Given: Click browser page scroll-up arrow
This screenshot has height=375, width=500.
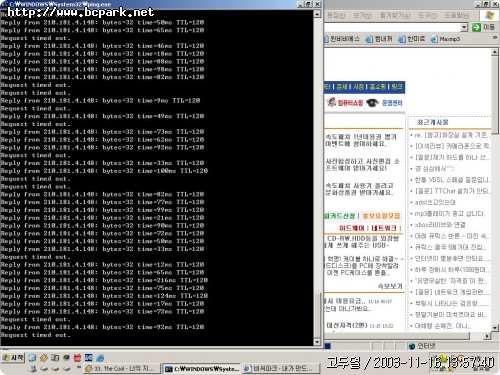Looking at the screenshot, I should [x=495, y=52].
